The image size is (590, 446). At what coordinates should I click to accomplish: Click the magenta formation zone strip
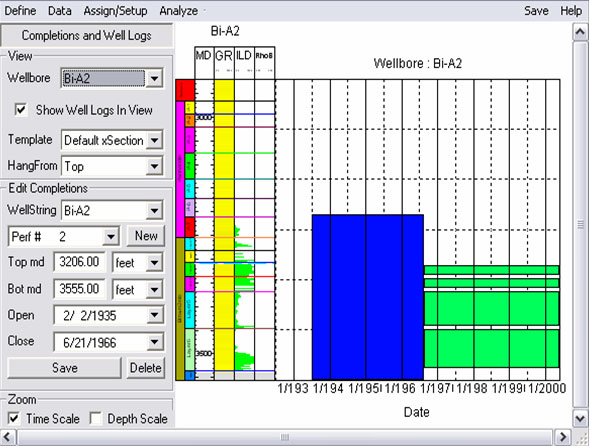[x=180, y=169]
